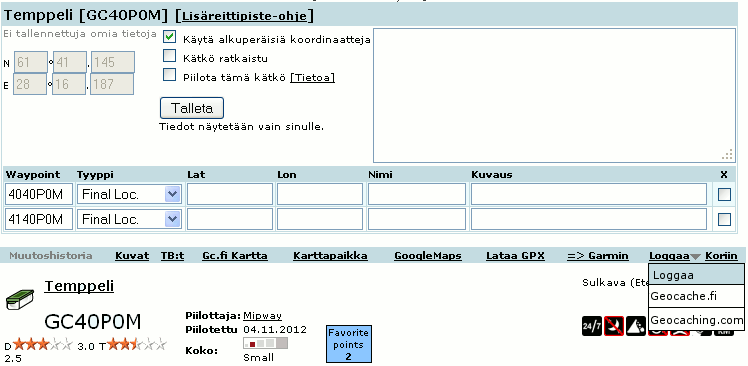Open the Tietoa link

click(x=312, y=77)
